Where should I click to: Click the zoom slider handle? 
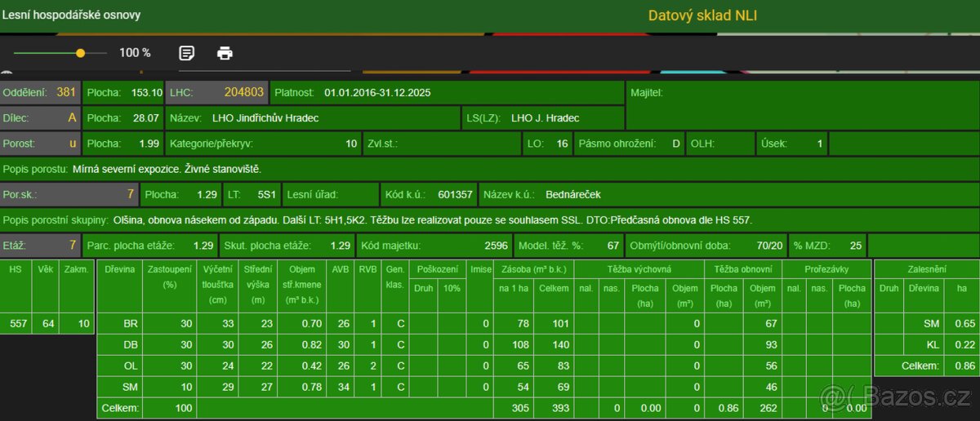(x=80, y=53)
